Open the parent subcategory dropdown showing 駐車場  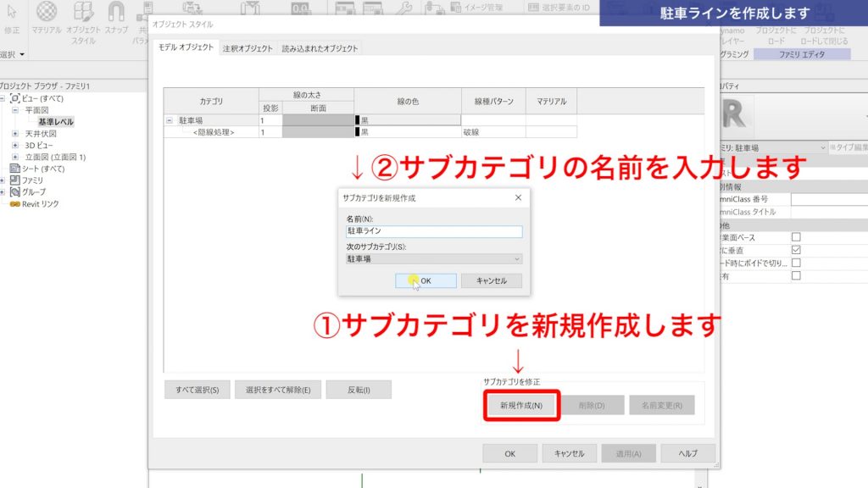(x=433, y=258)
